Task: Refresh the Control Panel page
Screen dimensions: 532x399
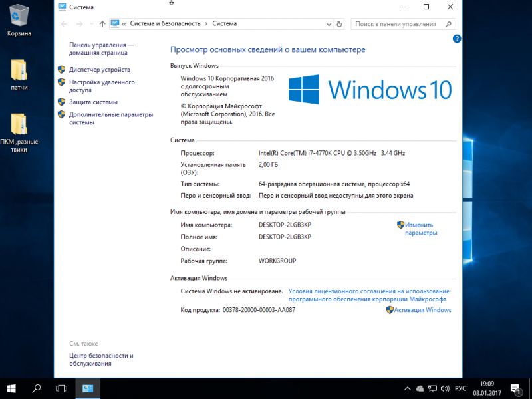Action: pyautogui.click(x=339, y=24)
